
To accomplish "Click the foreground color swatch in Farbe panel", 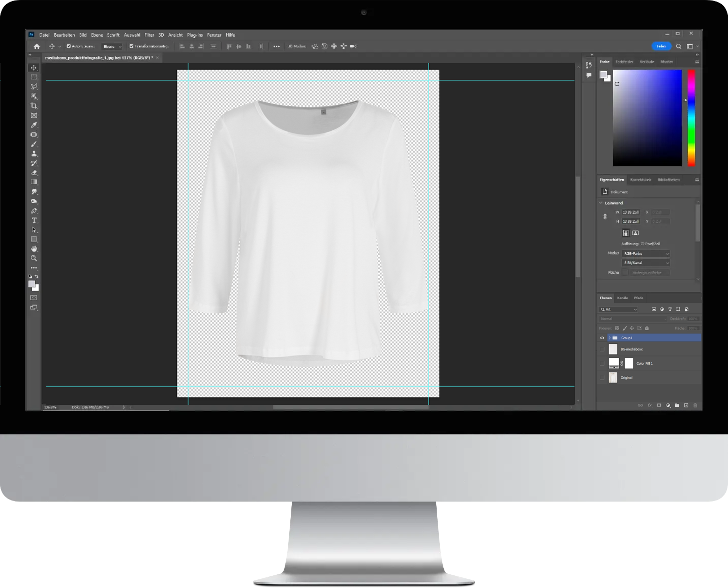I will tap(603, 75).
